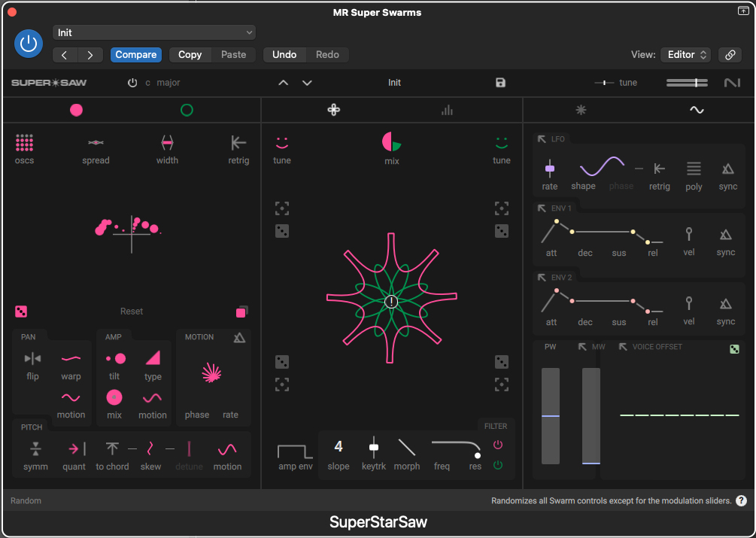
Task: Click the pink tune smiley icon
Action: coord(281,143)
